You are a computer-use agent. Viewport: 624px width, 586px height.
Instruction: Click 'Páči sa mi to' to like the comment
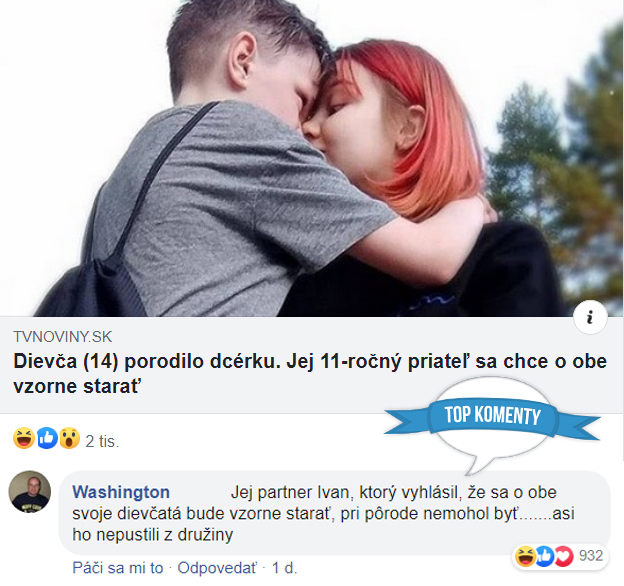[x=118, y=568]
